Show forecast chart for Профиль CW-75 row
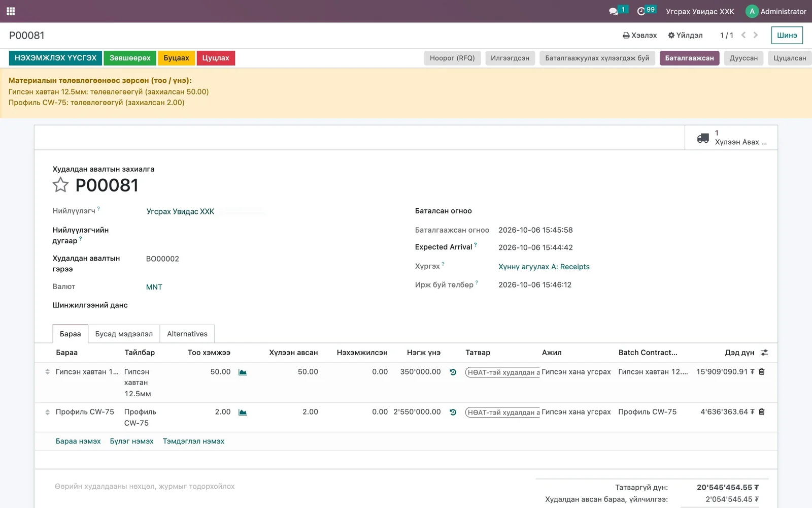Viewport: 812px width, 508px height. (243, 412)
